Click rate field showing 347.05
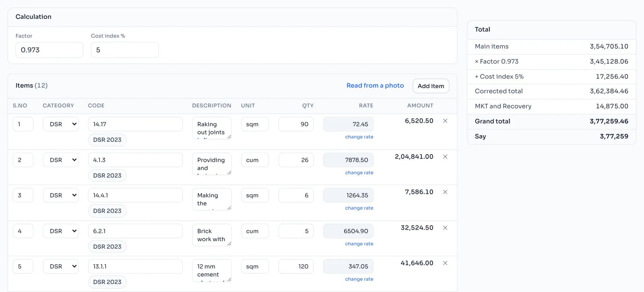The height and width of the screenshot is (292, 644). pos(348,266)
